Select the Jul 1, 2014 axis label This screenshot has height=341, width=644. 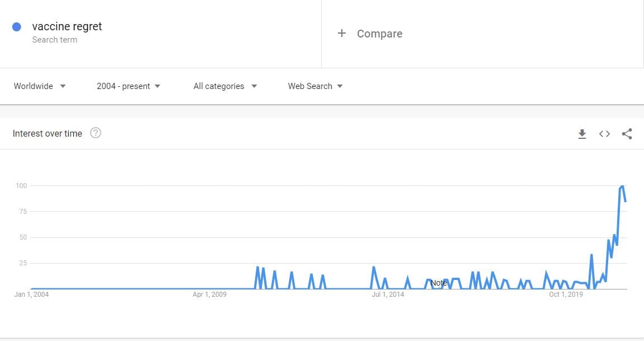click(x=388, y=294)
